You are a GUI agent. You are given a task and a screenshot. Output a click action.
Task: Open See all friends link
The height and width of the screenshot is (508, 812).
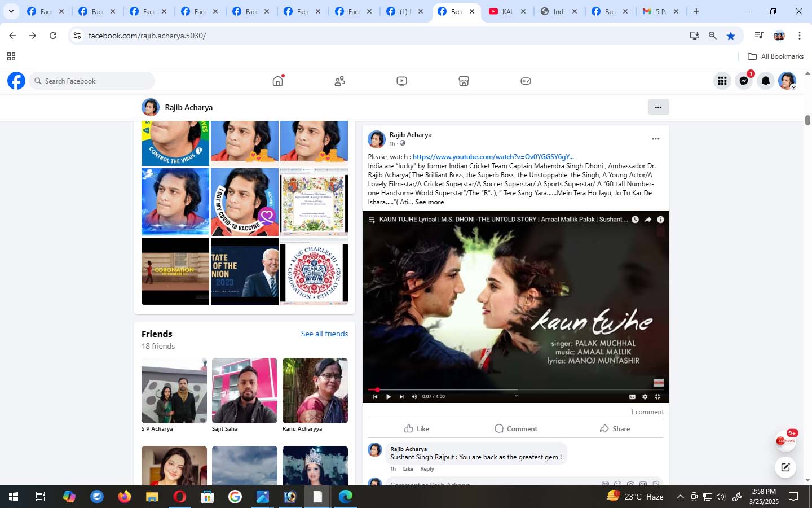click(324, 334)
